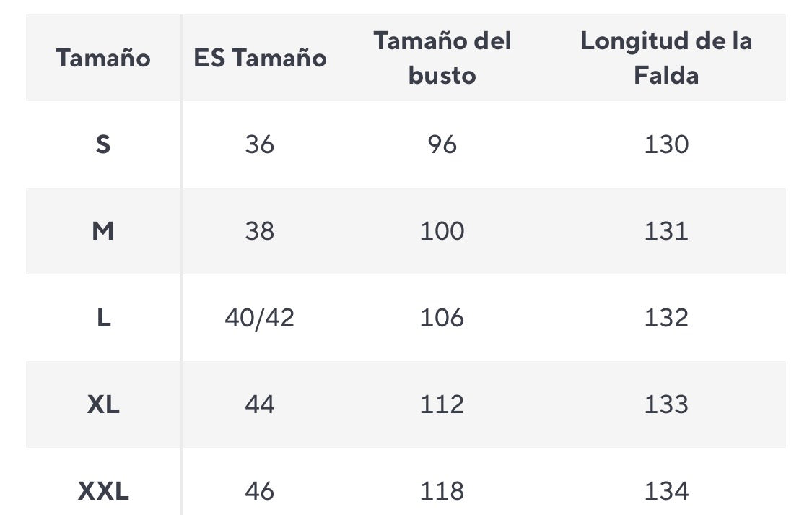812x515 pixels.
Task: Select the XL size row label
Action: click(x=103, y=404)
